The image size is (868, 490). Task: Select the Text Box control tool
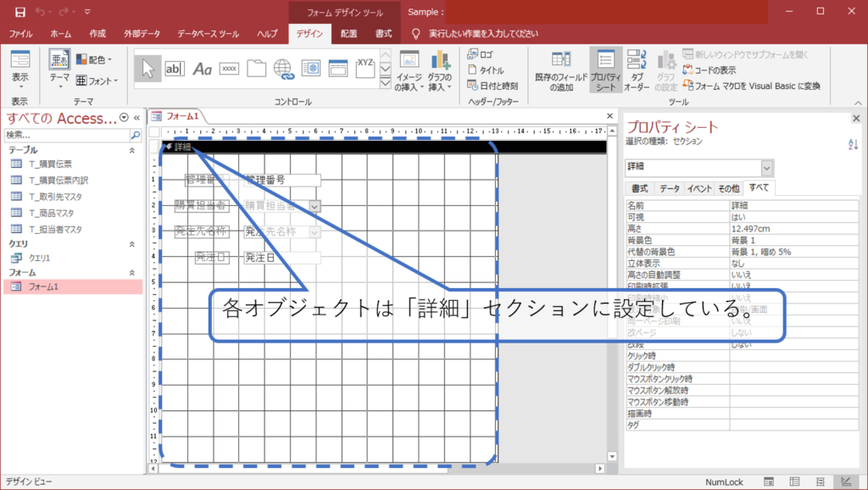click(175, 69)
